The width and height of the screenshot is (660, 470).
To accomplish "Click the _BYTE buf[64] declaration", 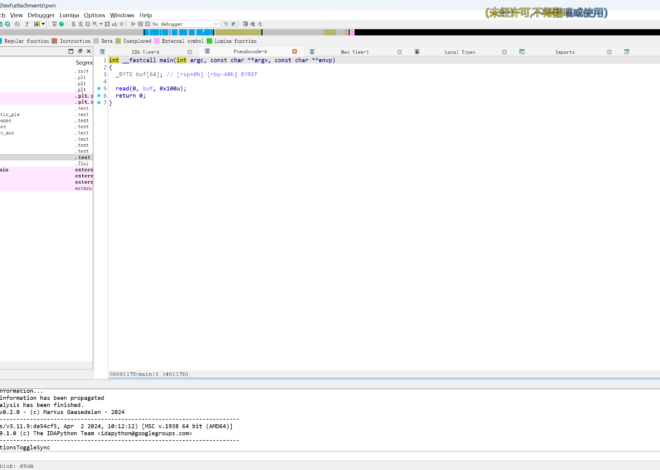I will 139,74.
